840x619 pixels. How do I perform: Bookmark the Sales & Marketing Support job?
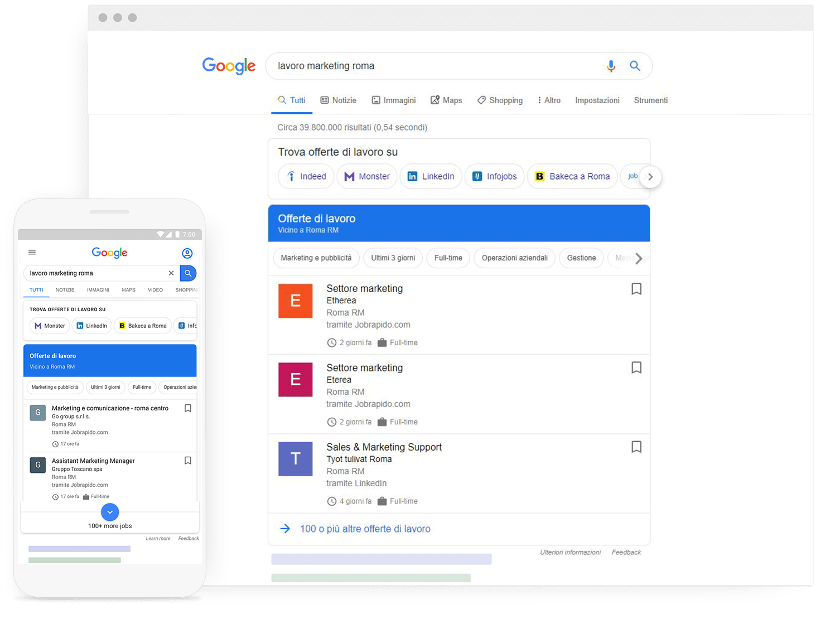coord(636,447)
